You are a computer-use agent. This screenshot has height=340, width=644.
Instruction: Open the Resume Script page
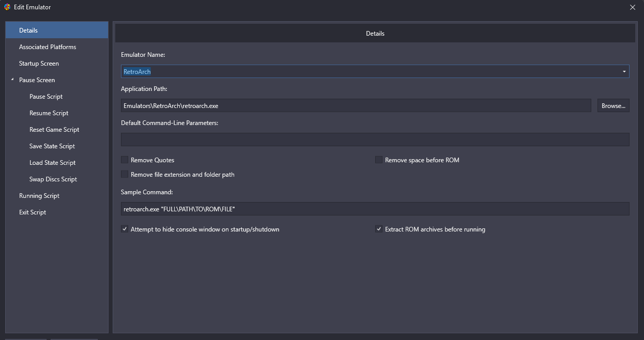click(x=49, y=113)
